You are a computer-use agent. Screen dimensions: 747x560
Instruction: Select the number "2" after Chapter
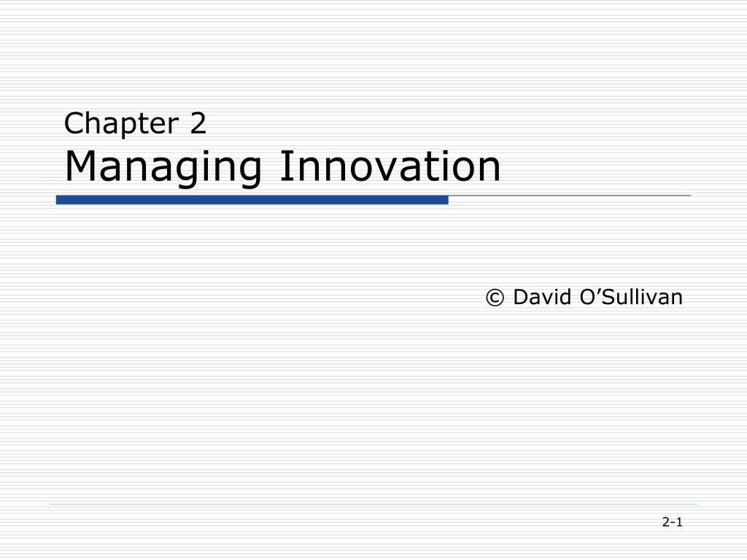click(x=198, y=122)
